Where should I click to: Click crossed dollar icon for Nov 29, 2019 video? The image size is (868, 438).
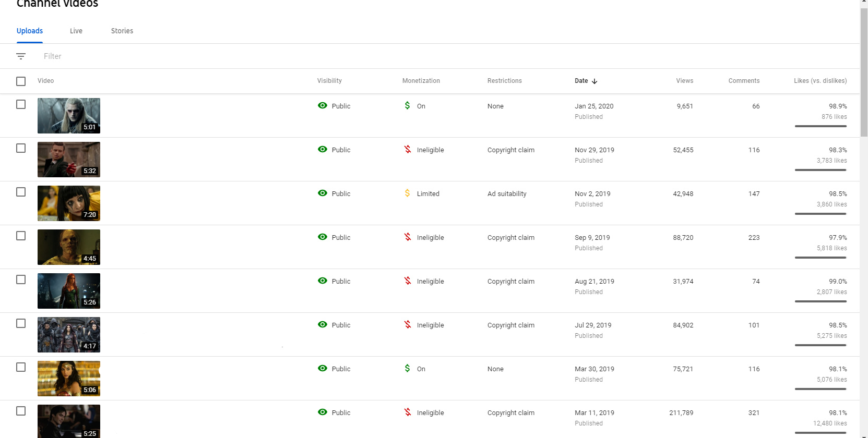[x=407, y=149]
